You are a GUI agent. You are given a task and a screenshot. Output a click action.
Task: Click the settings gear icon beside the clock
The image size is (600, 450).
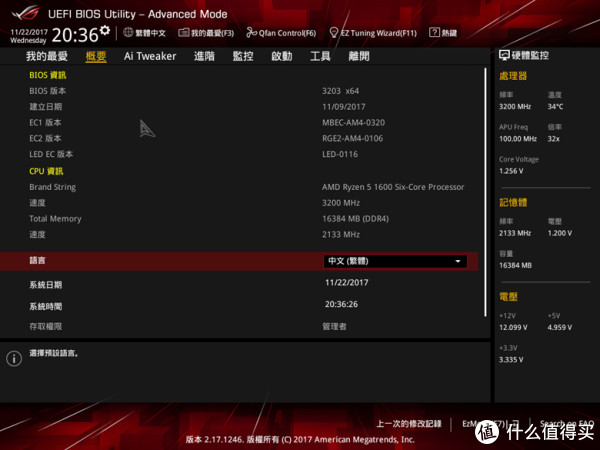[x=104, y=30]
